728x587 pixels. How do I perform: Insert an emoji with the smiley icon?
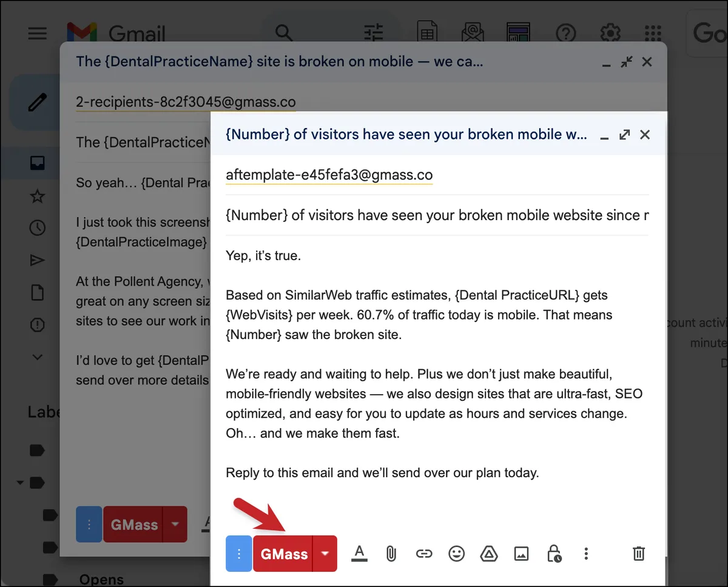[x=456, y=553]
